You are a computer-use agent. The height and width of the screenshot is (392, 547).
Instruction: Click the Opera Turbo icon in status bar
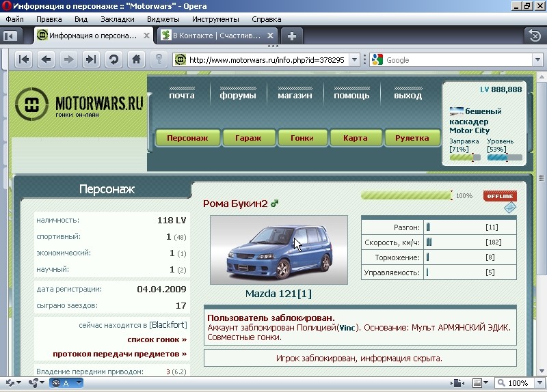(56, 383)
